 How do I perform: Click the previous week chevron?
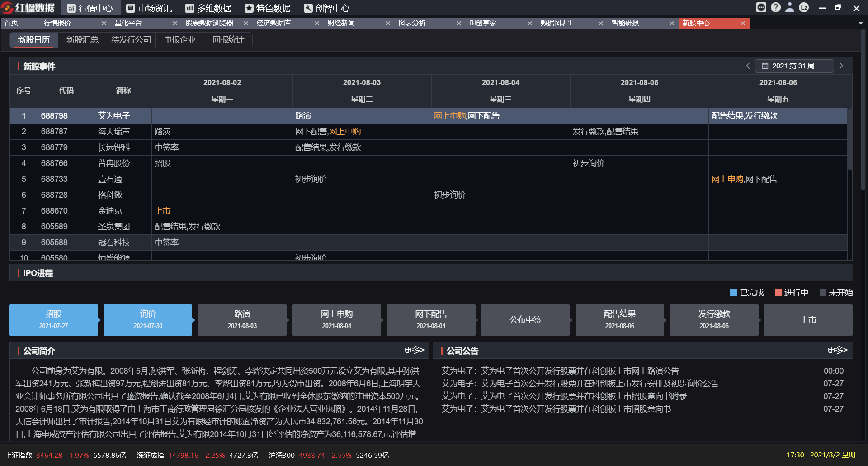tap(748, 66)
